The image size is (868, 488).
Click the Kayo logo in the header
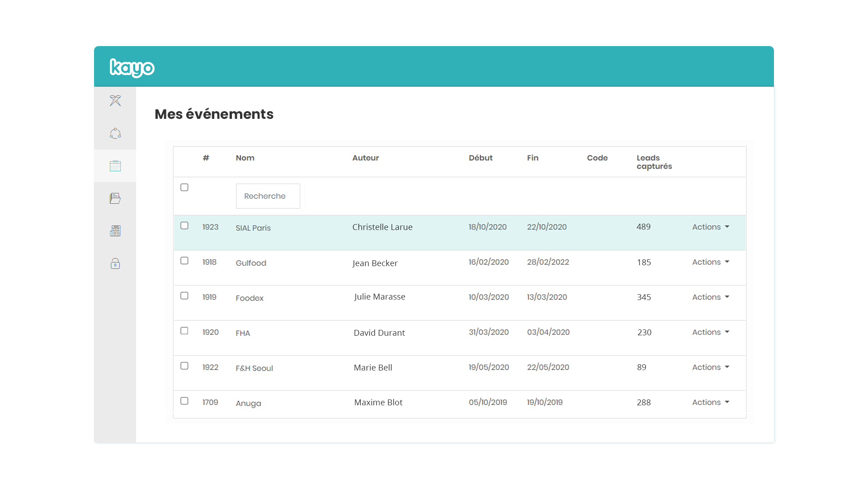(x=132, y=68)
